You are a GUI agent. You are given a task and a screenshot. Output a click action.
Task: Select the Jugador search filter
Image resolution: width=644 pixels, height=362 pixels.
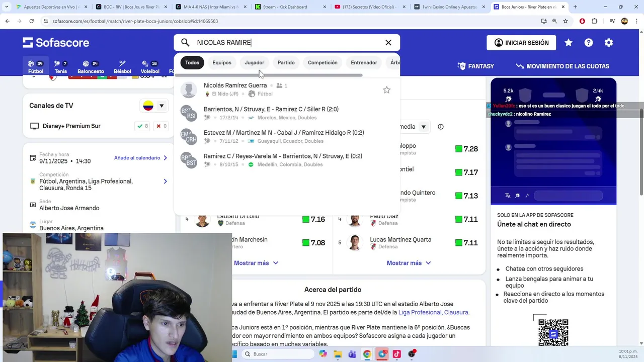254,63
